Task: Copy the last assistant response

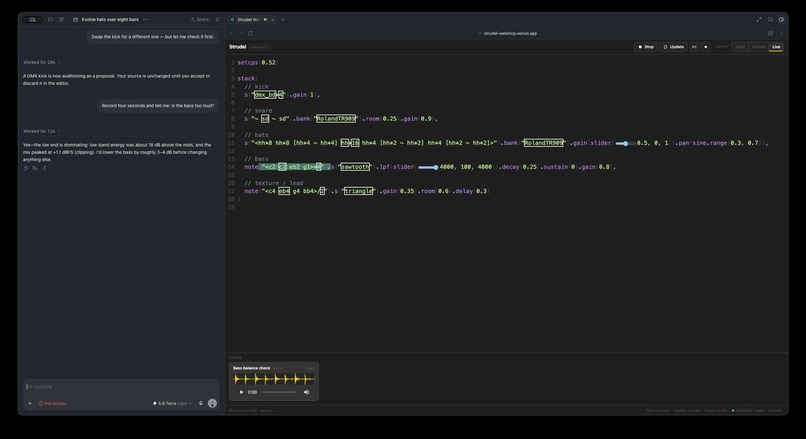Action: (26, 168)
